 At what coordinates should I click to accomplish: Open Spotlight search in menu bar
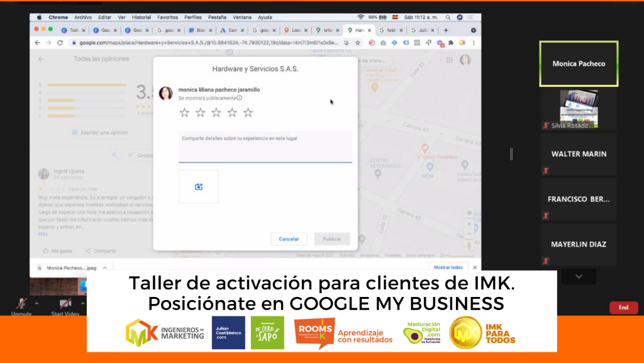click(448, 17)
